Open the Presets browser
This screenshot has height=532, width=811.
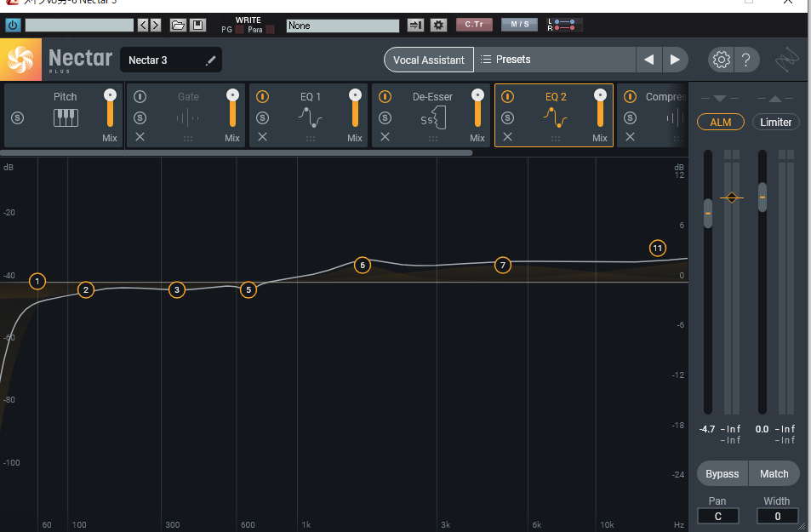coord(555,60)
